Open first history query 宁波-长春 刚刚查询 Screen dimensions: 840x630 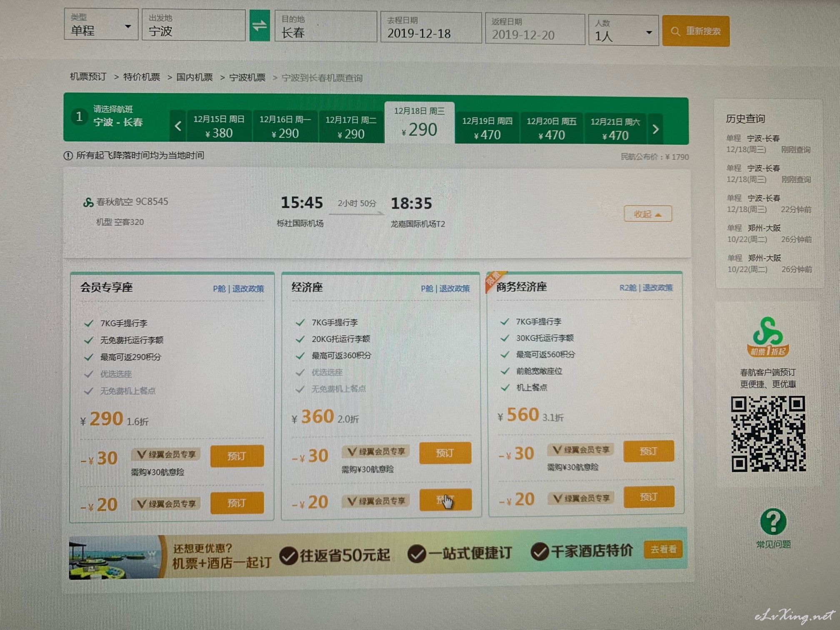point(768,144)
